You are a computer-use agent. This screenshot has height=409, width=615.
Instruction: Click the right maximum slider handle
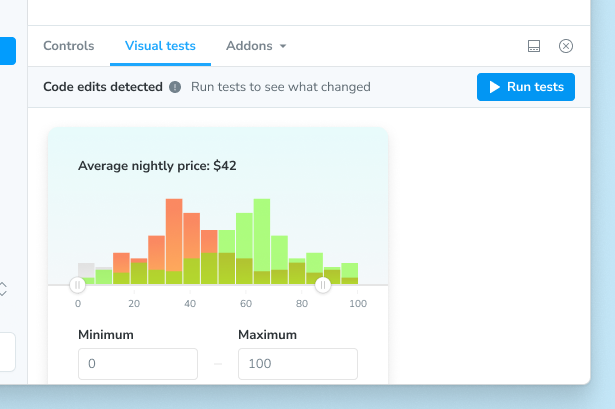coord(323,285)
